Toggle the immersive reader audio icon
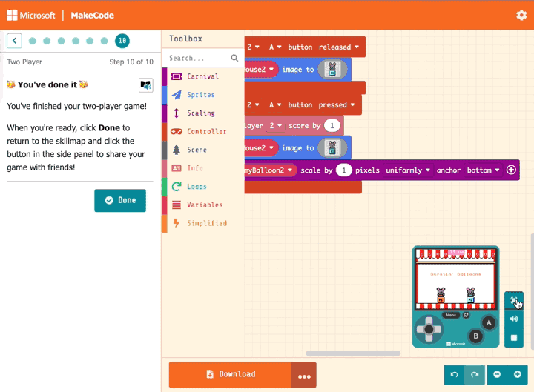 [x=146, y=84]
